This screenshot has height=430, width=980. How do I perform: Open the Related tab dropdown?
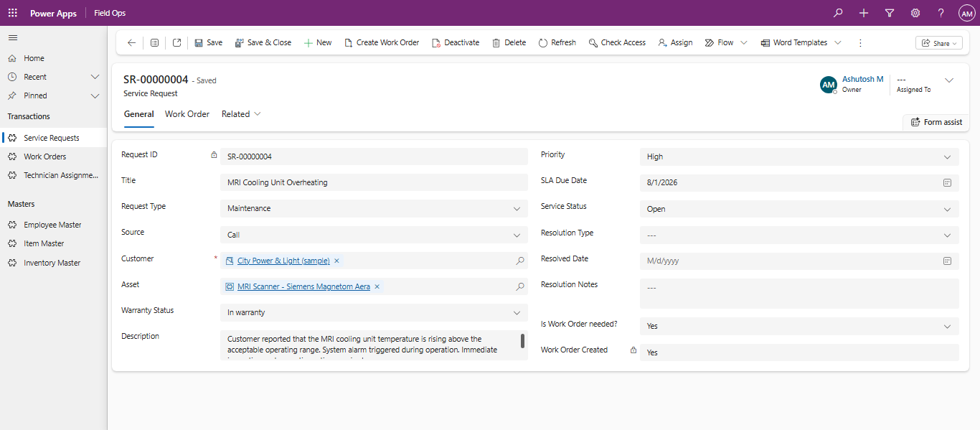pos(241,114)
